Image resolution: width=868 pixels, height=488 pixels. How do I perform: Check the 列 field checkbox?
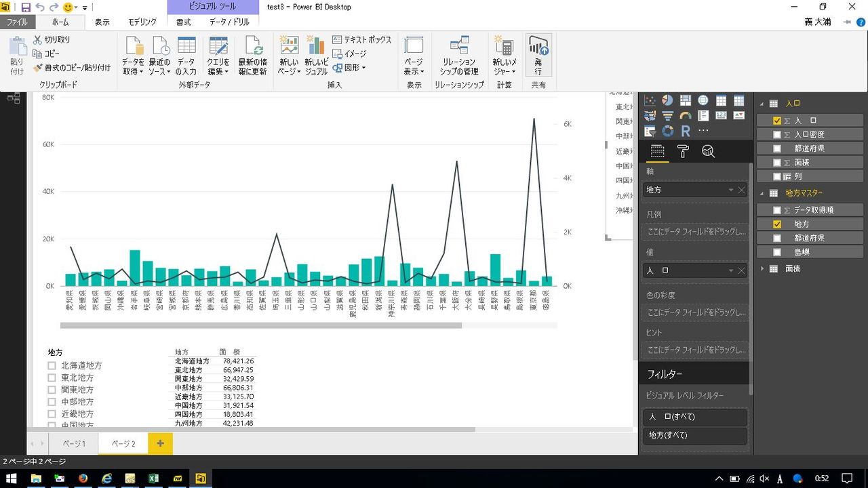777,176
